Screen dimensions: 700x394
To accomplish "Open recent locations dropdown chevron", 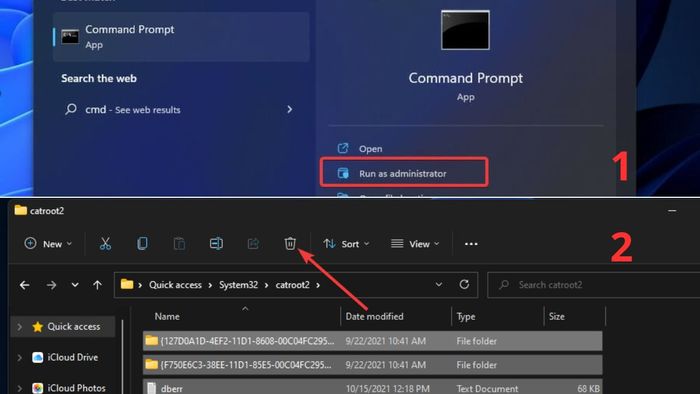I will pyautogui.click(x=75, y=285).
